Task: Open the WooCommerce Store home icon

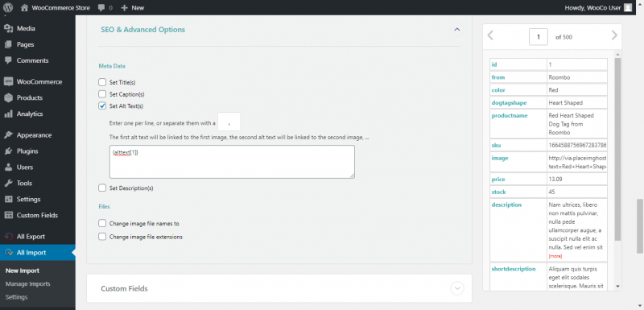Action: tap(24, 7)
